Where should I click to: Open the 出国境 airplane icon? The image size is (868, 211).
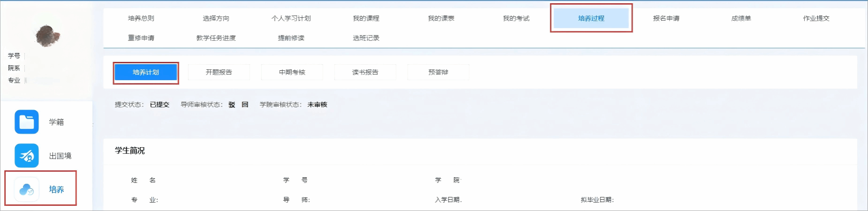click(x=27, y=156)
